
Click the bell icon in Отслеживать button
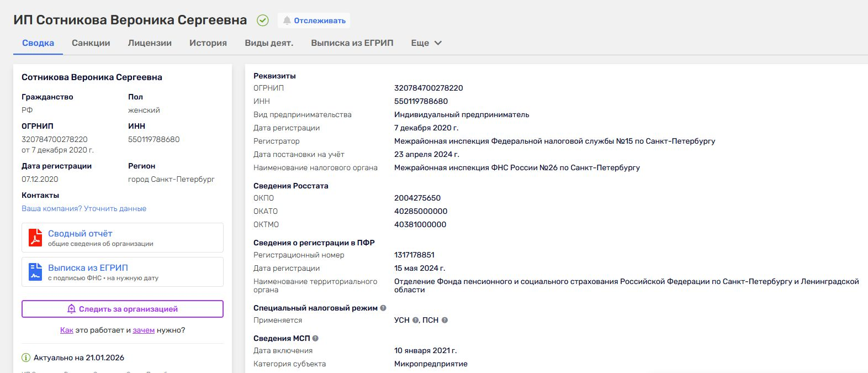coord(287,20)
